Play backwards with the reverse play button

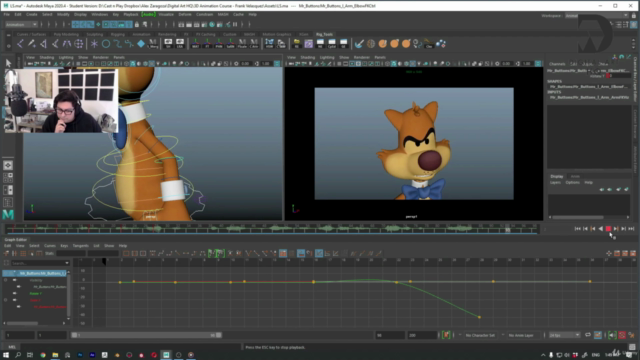pos(600,229)
